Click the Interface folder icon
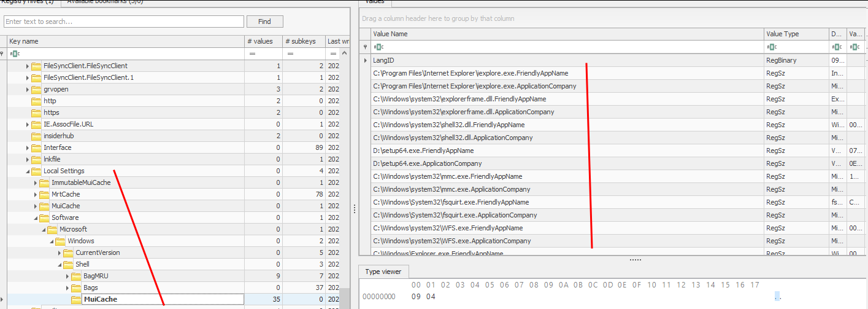 pos(36,147)
